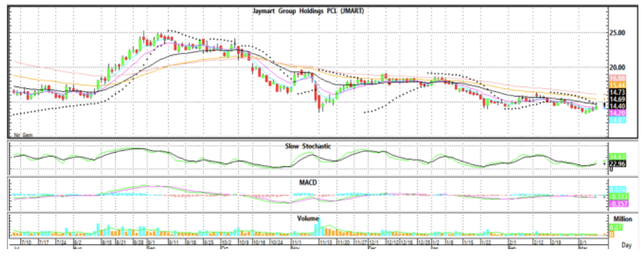Click the 8/28 date label
Viewport: 644px width, 261px height.
tap(139, 242)
